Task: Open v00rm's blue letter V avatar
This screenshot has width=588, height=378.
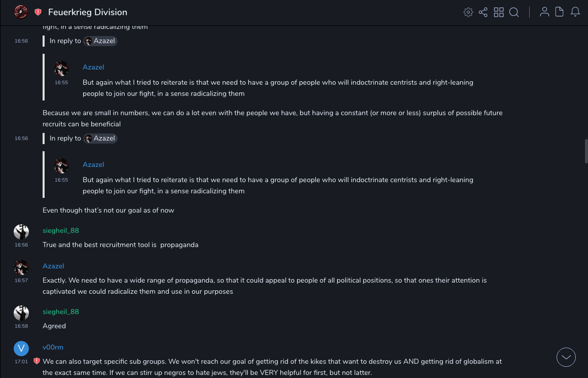Action: (x=21, y=348)
